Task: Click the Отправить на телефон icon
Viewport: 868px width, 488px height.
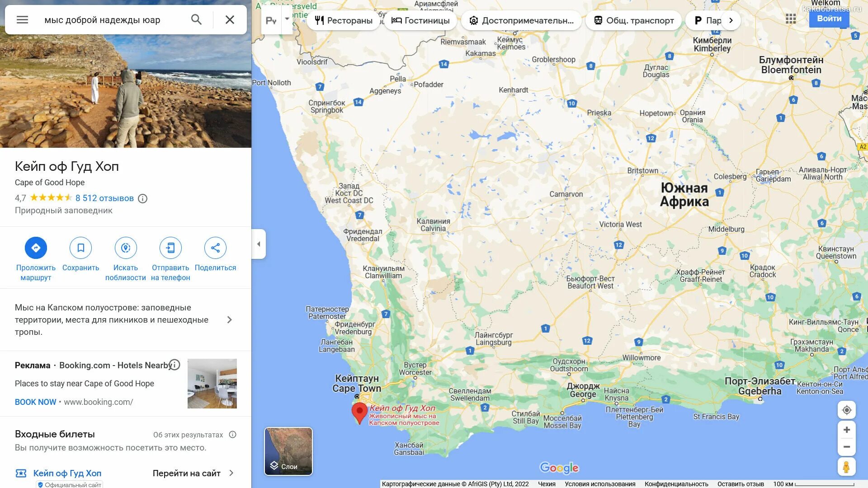Action: (170, 248)
